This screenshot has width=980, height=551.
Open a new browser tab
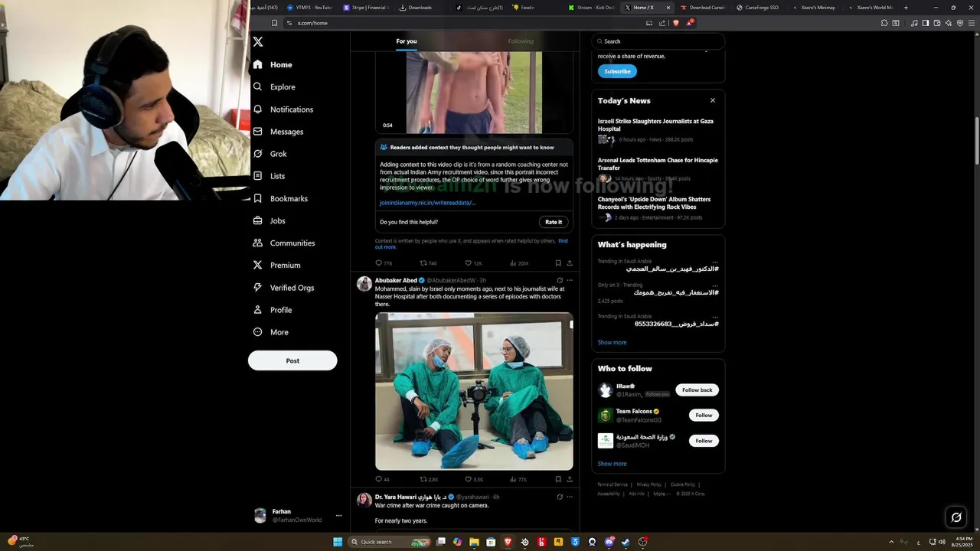[x=906, y=8]
